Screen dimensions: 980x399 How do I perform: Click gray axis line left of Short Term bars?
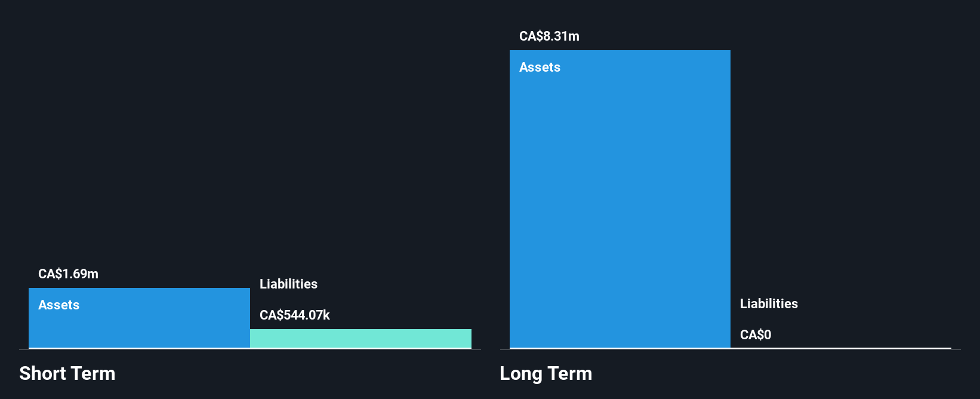[x=24, y=349]
